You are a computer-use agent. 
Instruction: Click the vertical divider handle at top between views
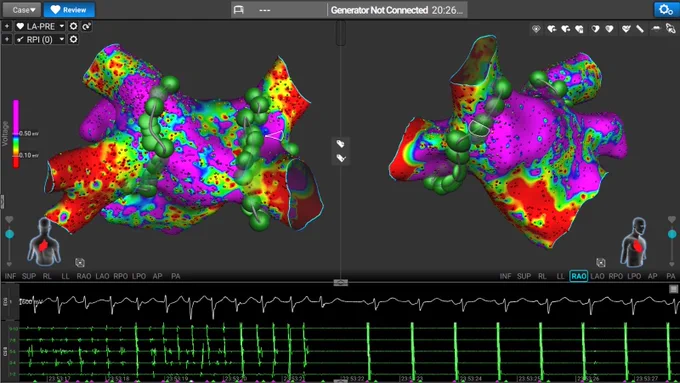[x=340, y=33]
